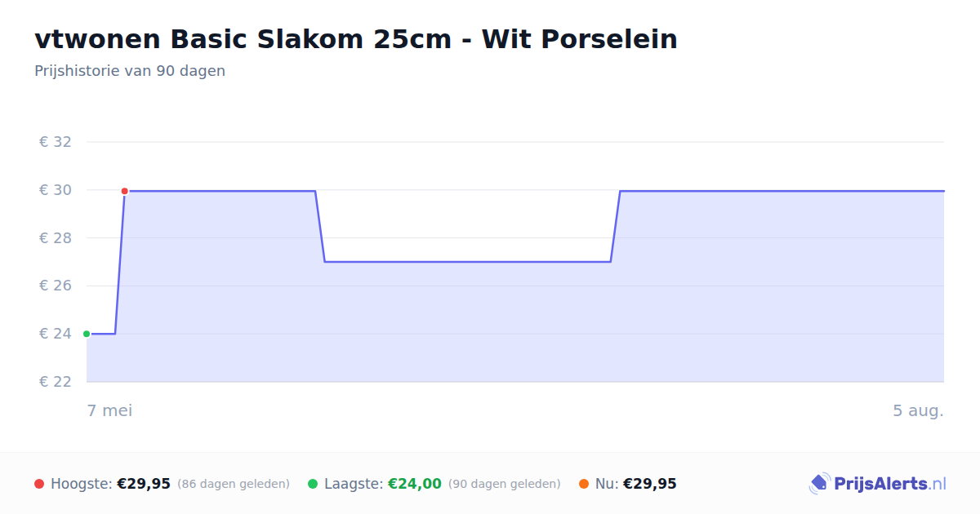Click the € 28 axis label
The image size is (980, 514).
coord(56,238)
